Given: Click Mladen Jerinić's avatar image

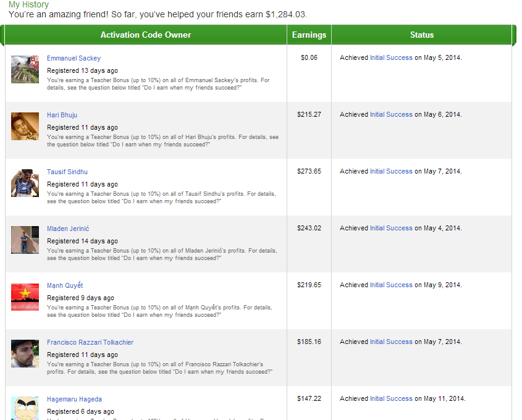Looking at the screenshot, I should point(25,240).
